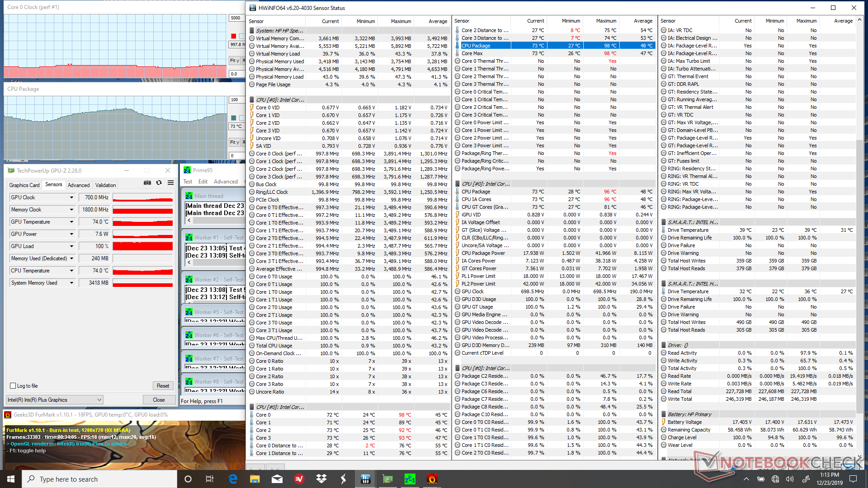The image size is (868, 488).
Task: Open the Intel Iris Plus Graphics device selector
Action: (54, 400)
